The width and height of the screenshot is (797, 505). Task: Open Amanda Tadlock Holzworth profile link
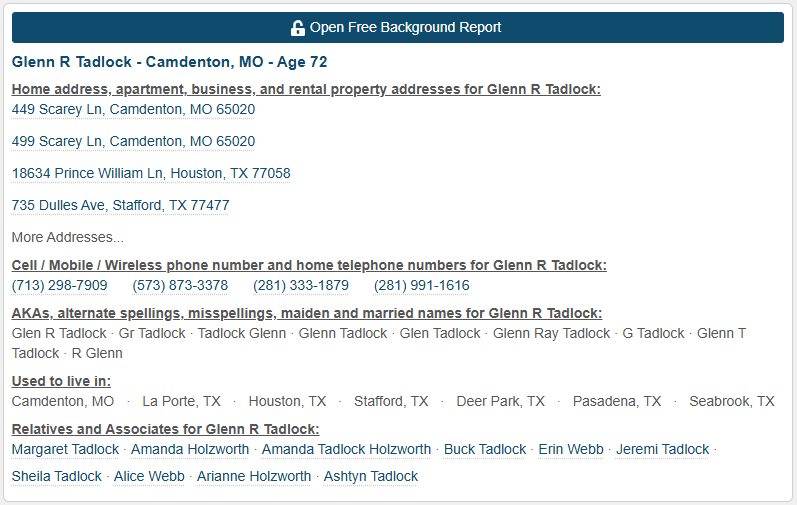coord(346,450)
